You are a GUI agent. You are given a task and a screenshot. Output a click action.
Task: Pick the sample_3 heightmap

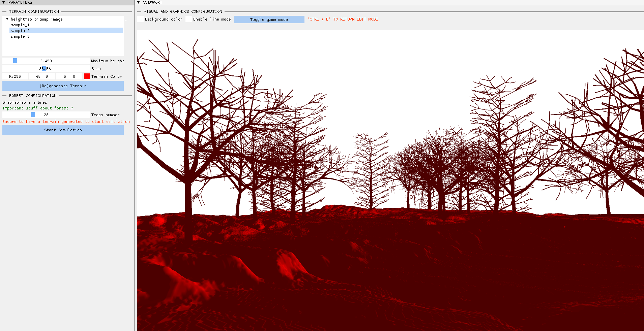pyautogui.click(x=20, y=36)
